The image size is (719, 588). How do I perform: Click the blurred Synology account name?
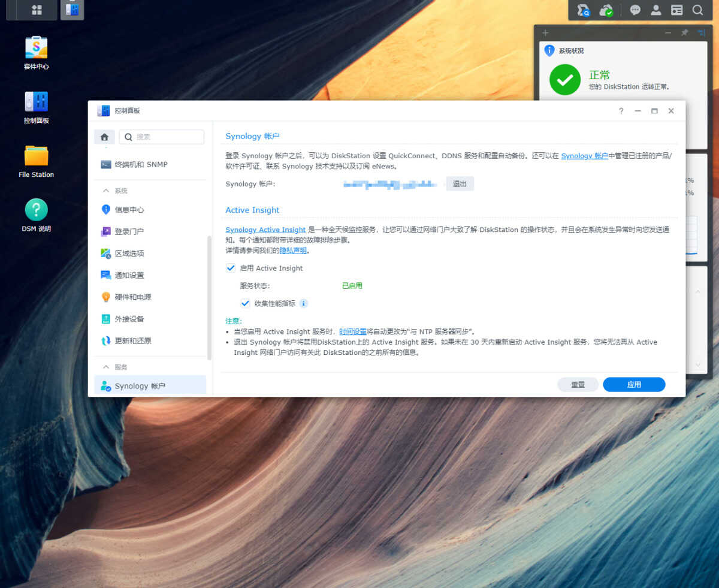pos(391,184)
